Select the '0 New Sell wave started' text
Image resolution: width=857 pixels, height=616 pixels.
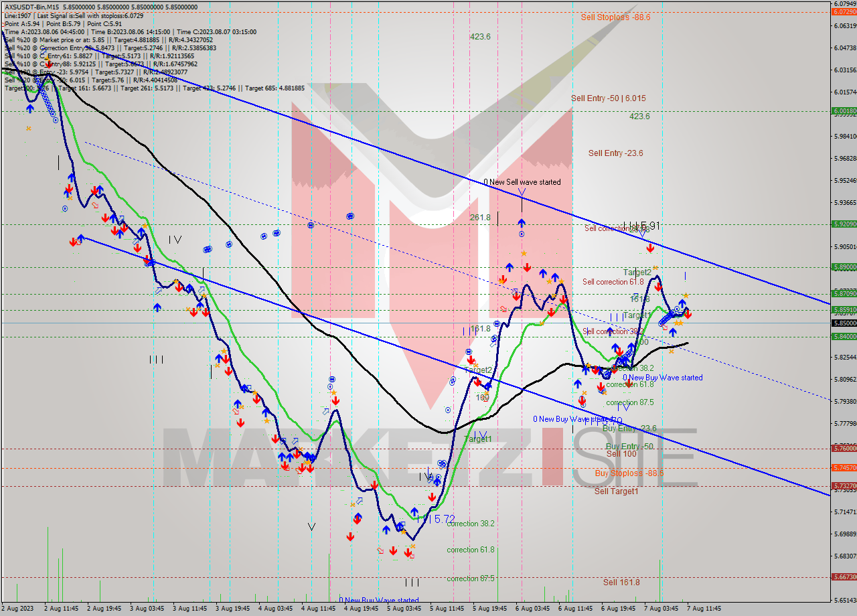click(x=522, y=182)
